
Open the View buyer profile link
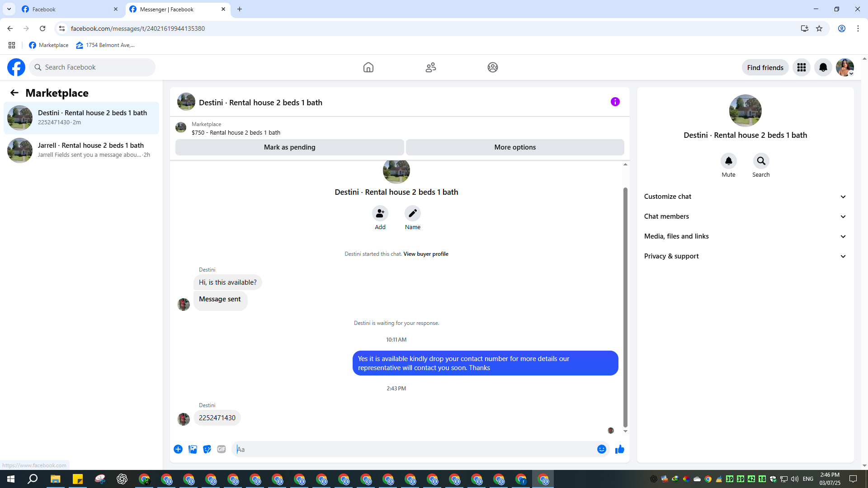point(425,254)
